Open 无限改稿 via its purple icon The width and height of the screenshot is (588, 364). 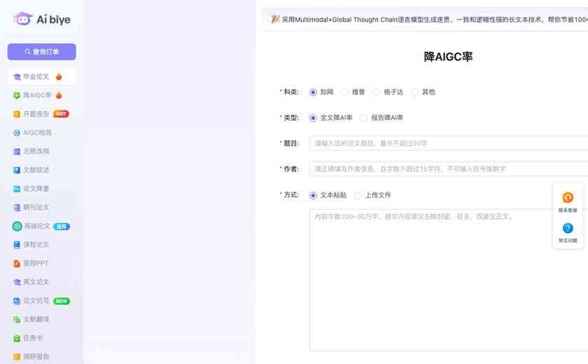point(17,151)
